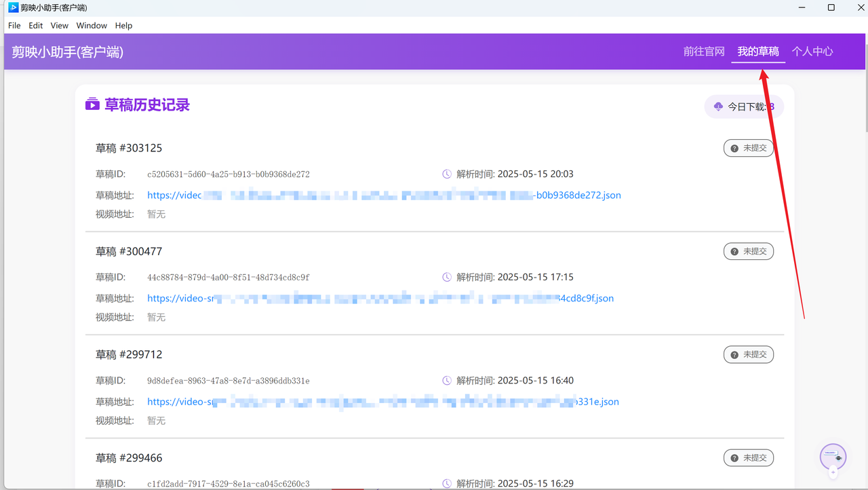
Task: Select draft title 草稿 #299712
Action: click(129, 354)
